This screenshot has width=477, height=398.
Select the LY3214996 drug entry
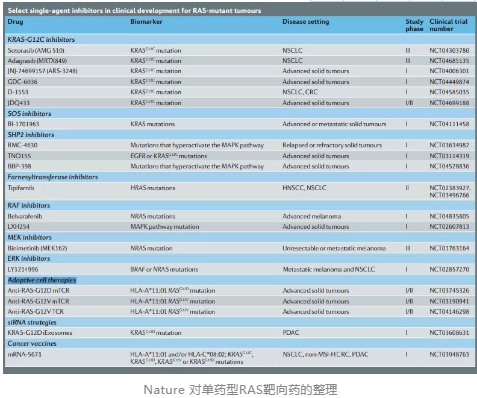[x=23, y=269]
